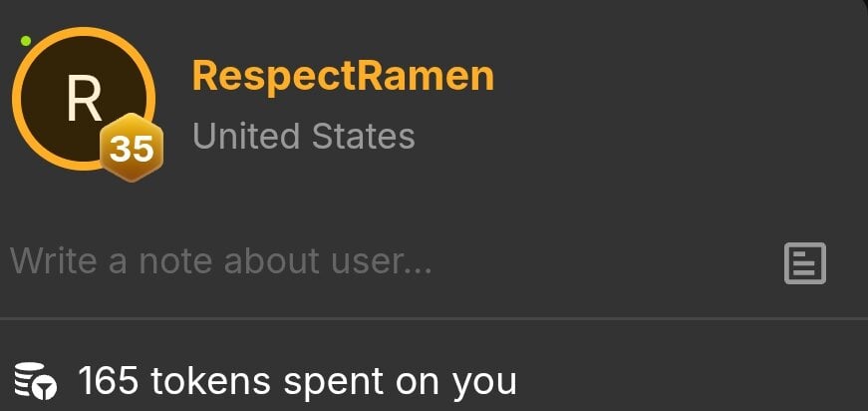This screenshot has height=411, width=868.
Task: Click the token coin stack icon
Action: pos(36,380)
